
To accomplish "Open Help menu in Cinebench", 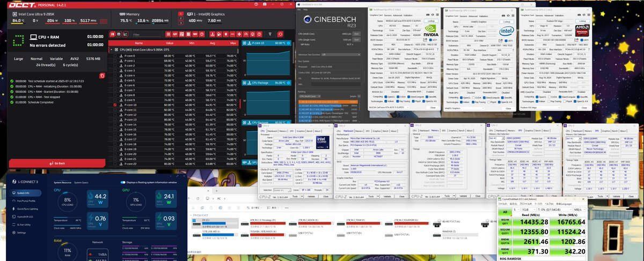I will 305,9.
